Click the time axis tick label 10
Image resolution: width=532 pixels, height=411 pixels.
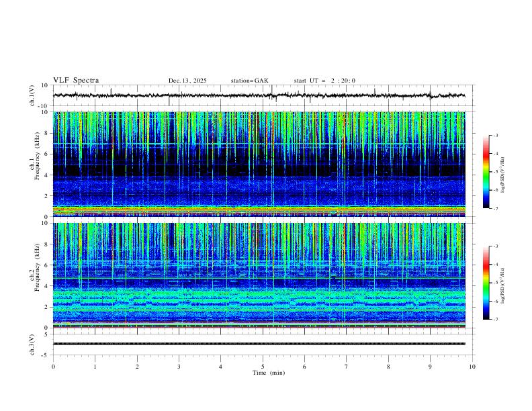click(x=472, y=367)
